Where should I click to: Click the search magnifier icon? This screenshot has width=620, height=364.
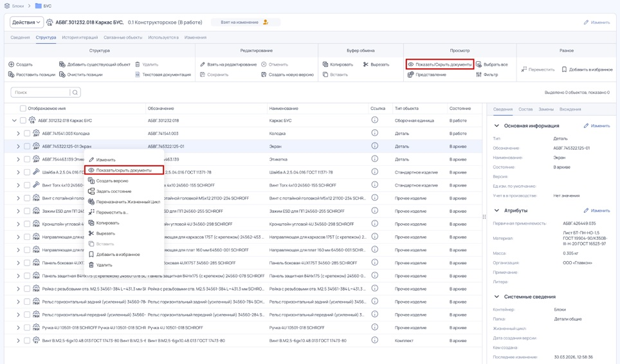pos(75,93)
